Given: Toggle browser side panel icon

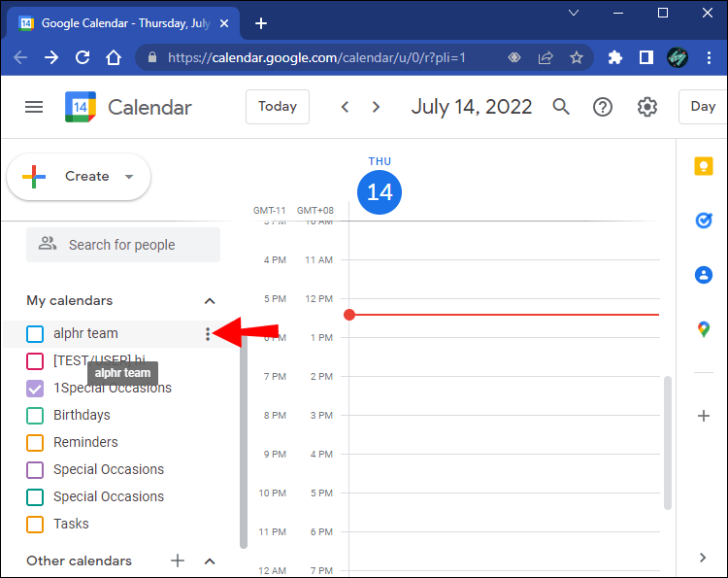Looking at the screenshot, I should point(645,57).
